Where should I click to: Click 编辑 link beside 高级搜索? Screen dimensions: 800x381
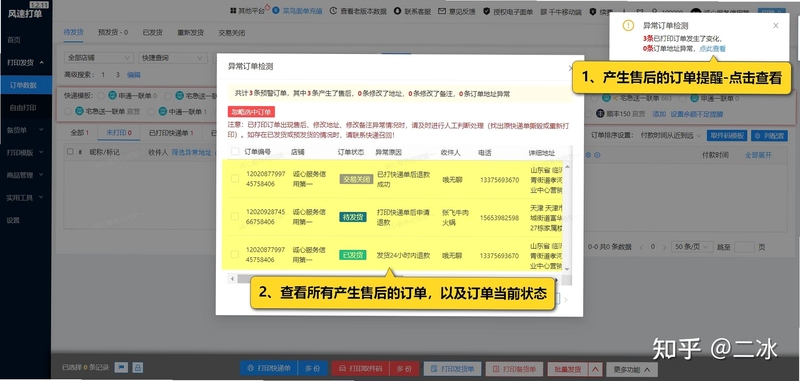[x=134, y=74]
